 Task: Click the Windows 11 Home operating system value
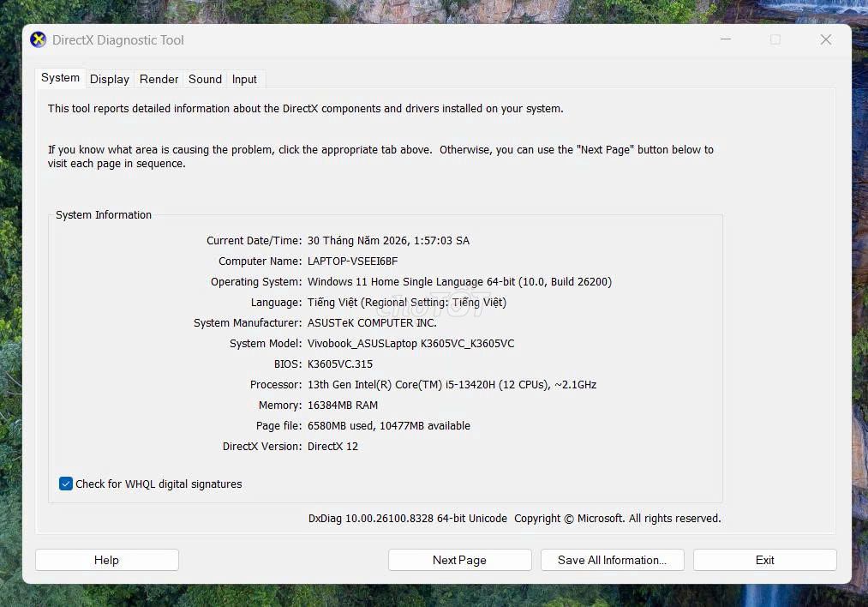[x=459, y=281]
